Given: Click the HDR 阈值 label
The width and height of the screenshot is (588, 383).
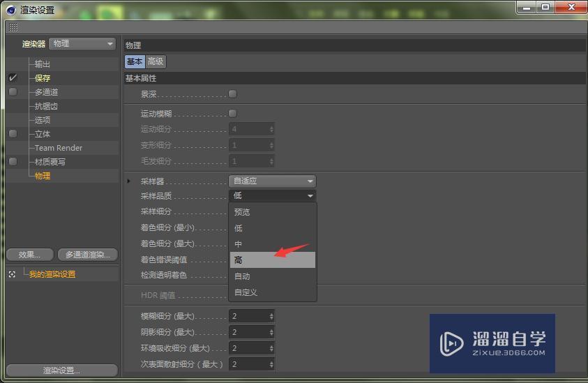Looking at the screenshot, I should (158, 295).
